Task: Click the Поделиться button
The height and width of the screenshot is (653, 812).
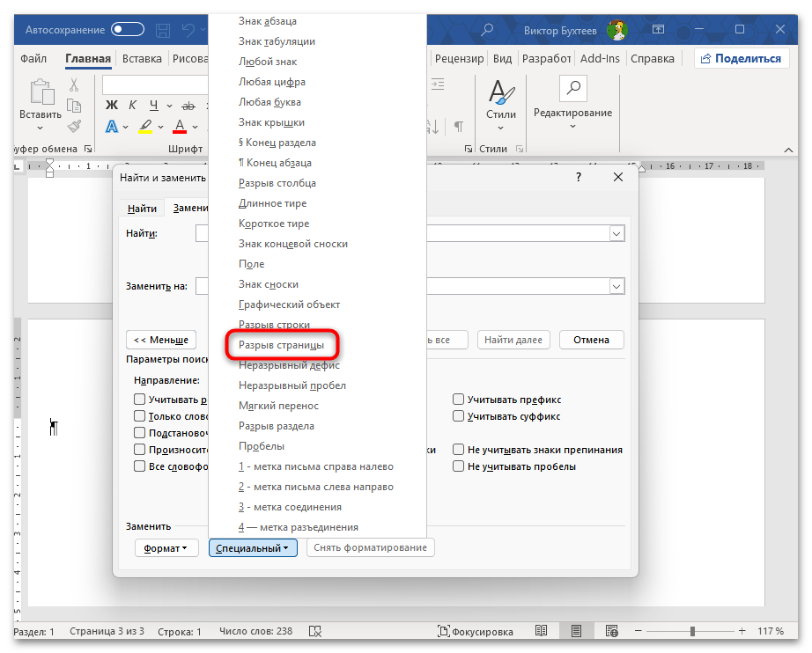Action: (741, 58)
